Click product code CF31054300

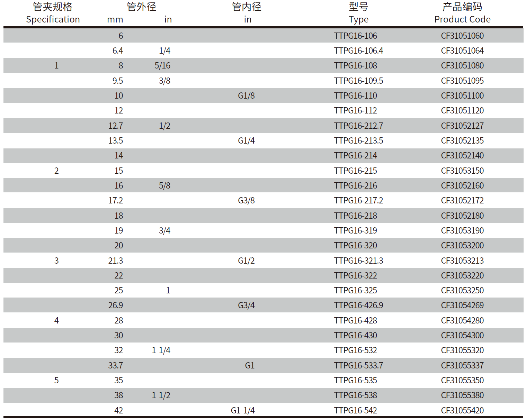coord(462,335)
